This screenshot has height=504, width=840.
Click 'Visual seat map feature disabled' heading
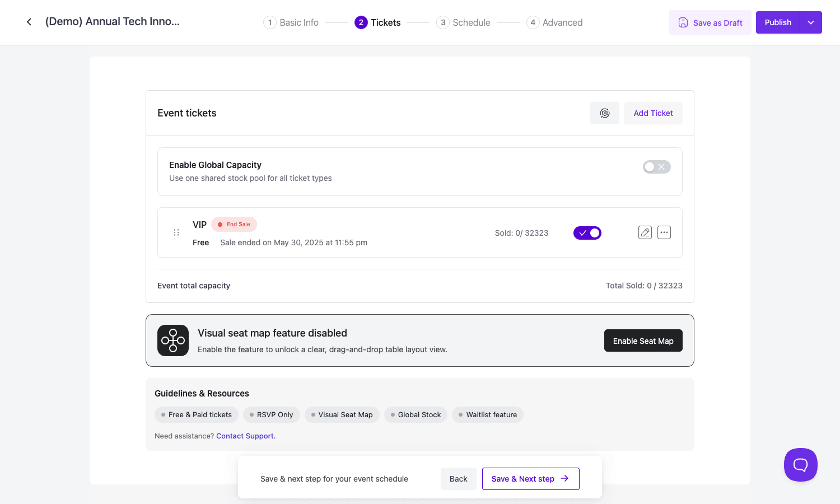click(272, 333)
